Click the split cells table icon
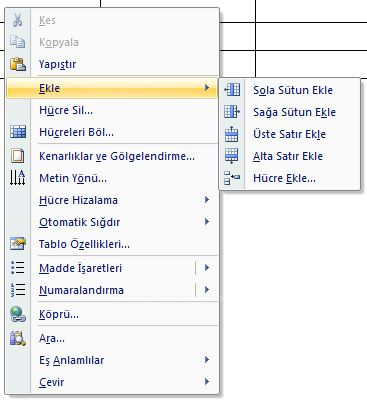The image size is (367, 403). click(x=18, y=132)
